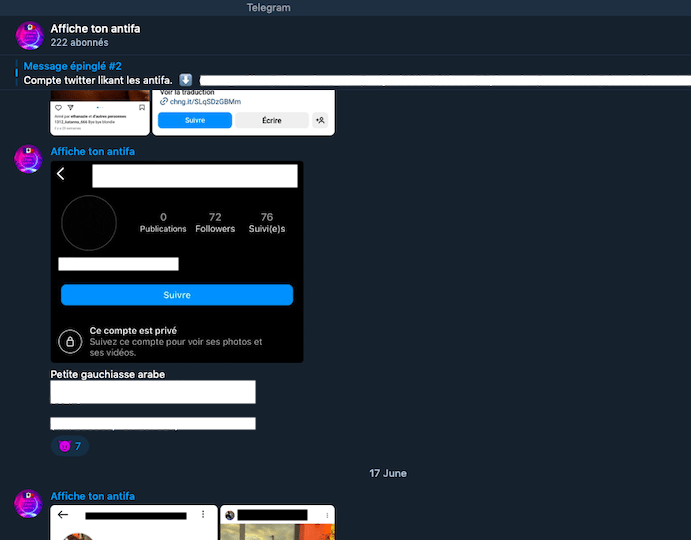The height and width of the screenshot is (540, 691).
Task: Click the caption starting 'Petite gauchiasse'
Action: tap(108, 374)
